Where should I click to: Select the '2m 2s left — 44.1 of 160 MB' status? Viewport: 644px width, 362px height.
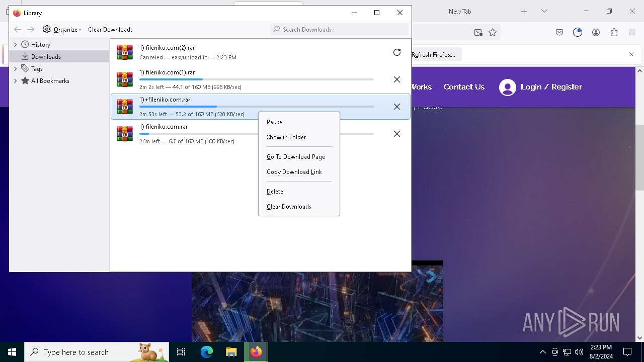[190, 87]
